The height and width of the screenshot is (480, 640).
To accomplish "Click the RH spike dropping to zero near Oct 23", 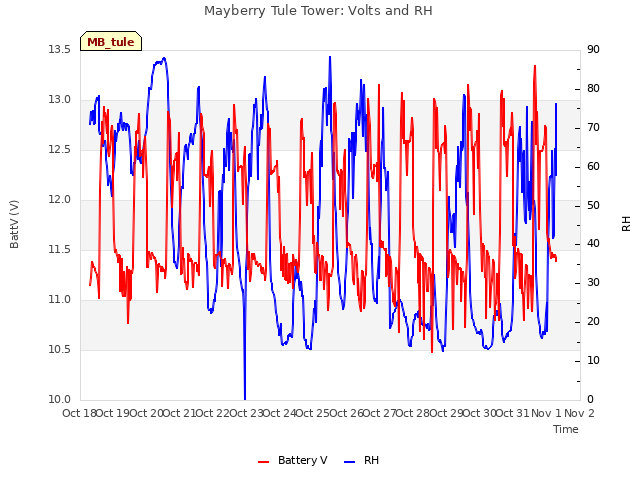I will coord(245,398).
